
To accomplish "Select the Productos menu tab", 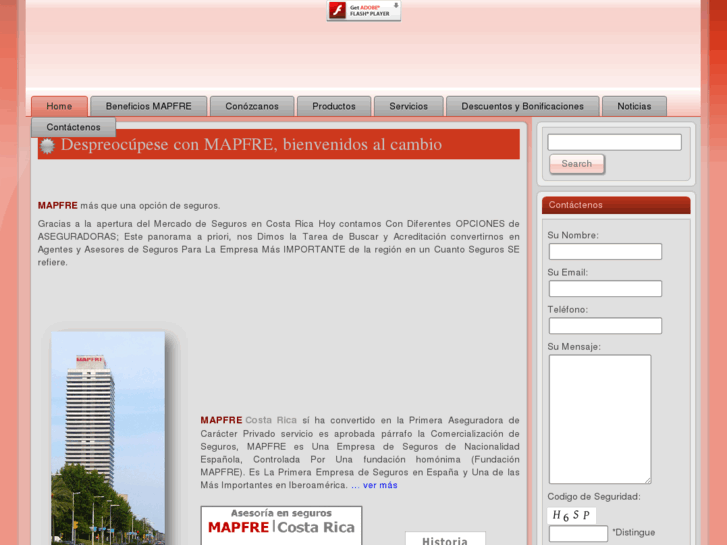I will point(334,106).
